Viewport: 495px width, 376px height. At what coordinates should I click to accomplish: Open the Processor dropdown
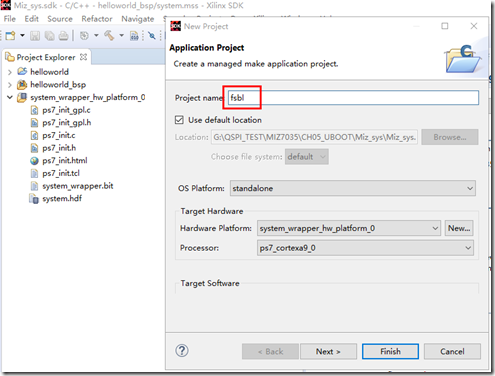[365, 248]
